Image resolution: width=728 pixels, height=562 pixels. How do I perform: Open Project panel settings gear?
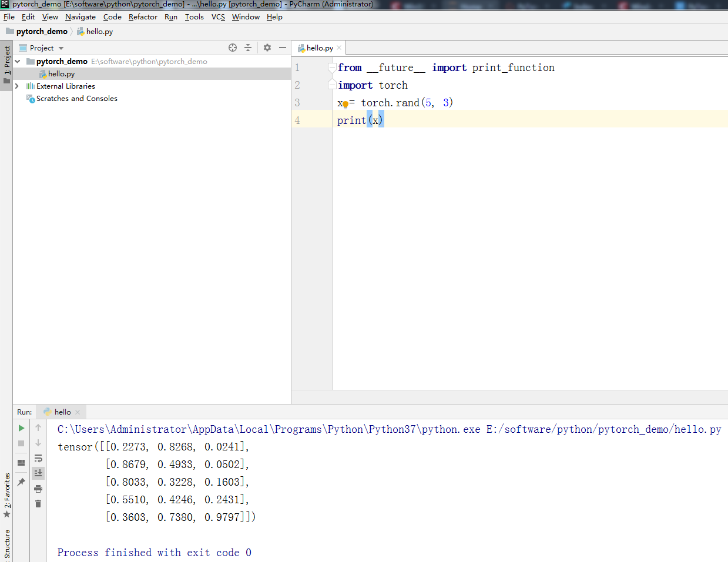point(267,48)
